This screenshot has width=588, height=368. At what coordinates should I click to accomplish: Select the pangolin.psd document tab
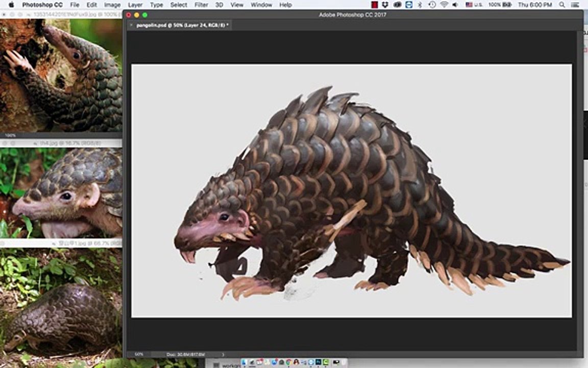[x=182, y=25]
